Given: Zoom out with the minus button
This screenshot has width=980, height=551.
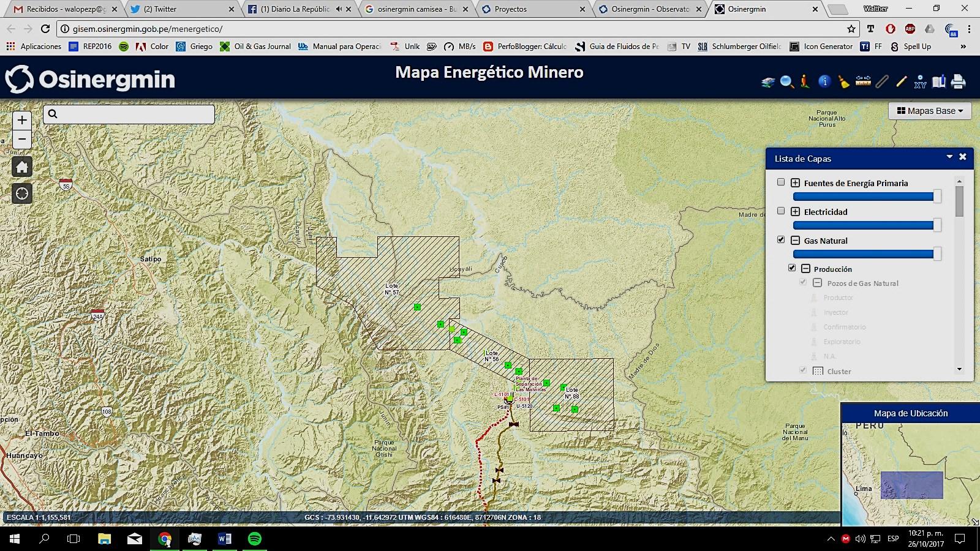Looking at the screenshot, I should tap(22, 140).
